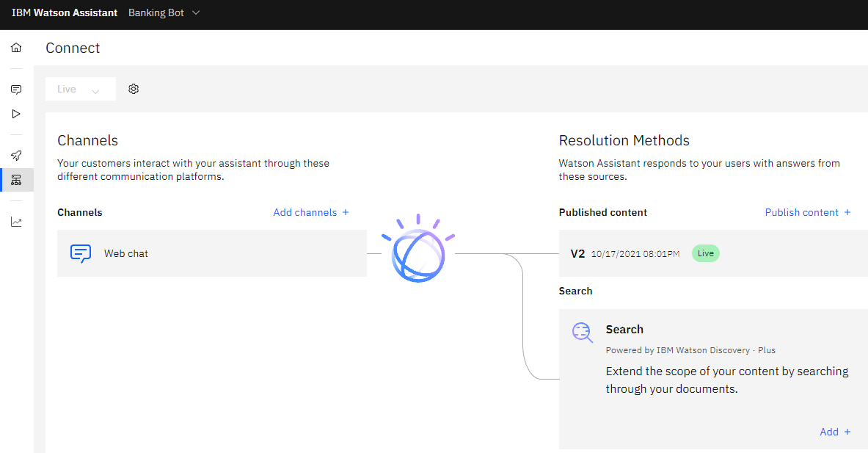
Task: Click the Add channels link
Action: click(x=310, y=212)
